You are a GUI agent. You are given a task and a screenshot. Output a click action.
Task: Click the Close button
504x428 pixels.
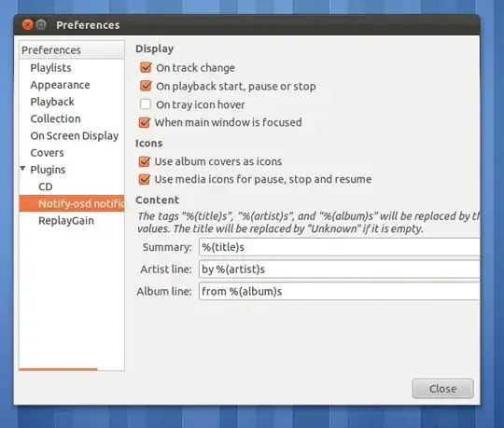click(443, 389)
